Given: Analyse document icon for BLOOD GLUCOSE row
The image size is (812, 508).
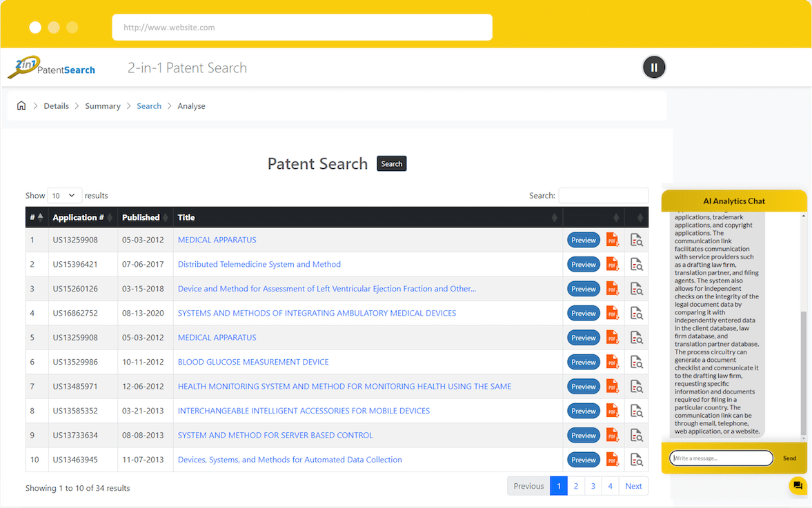Looking at the screenshot, I should [636, 362].
